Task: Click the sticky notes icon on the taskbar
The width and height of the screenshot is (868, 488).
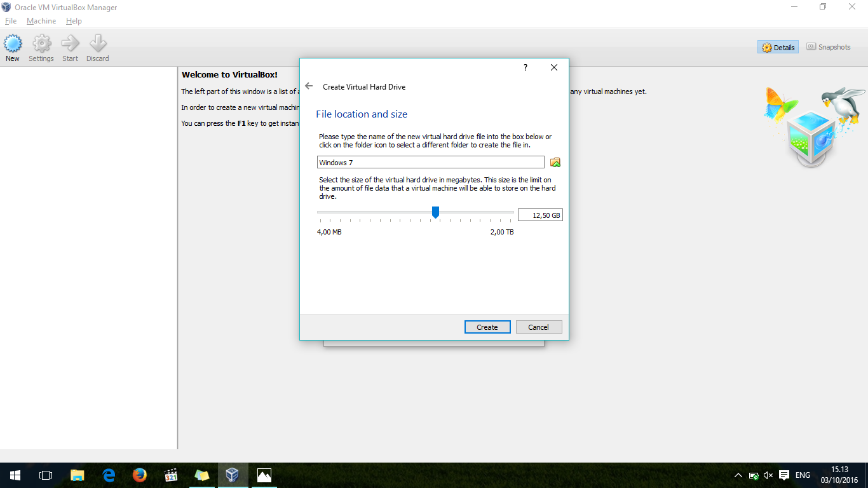Action: 201,475
